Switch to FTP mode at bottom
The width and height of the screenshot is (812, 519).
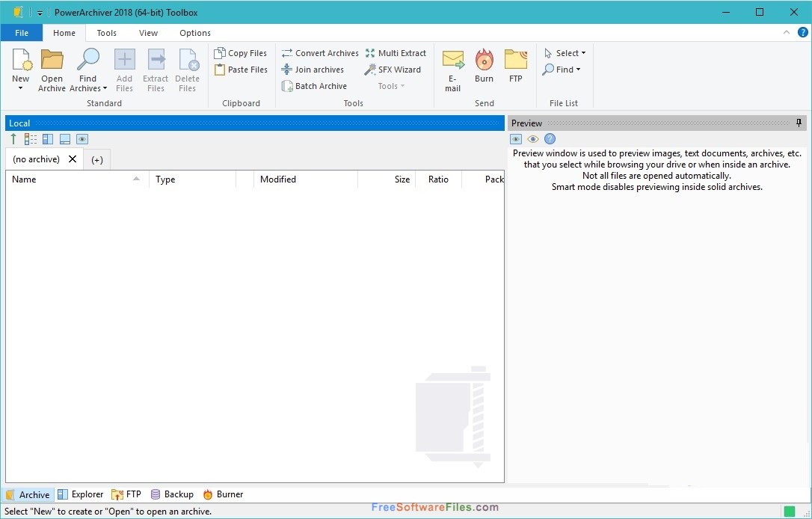tap(126, 494)
